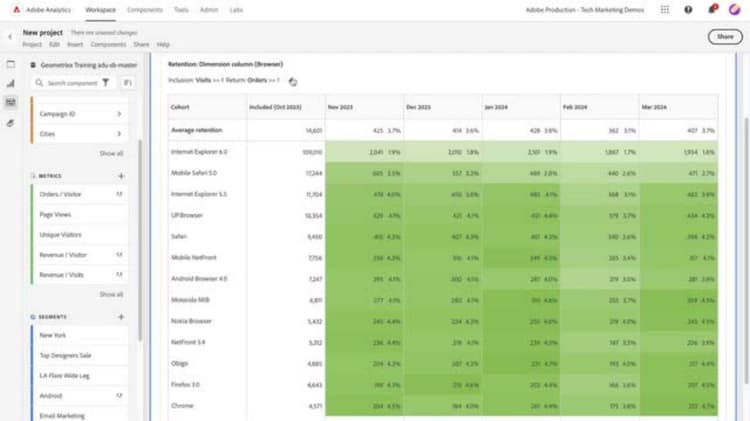The image size is (750, 421).
Task: Select the LA Flare Wide Leg segment
Action: (x=79, y=376)
